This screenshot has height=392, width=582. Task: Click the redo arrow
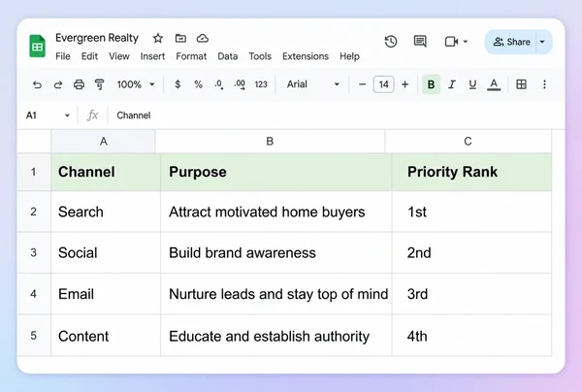[58, 84]
